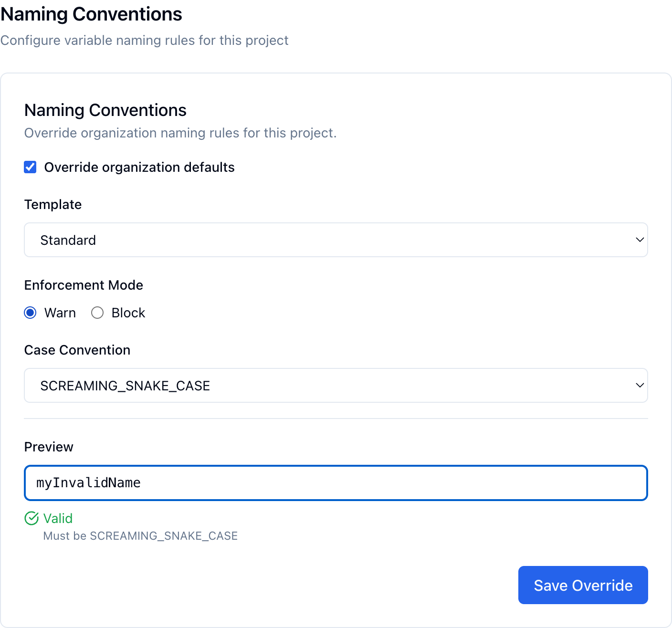This screenshot has width=672, height=628.
Task: Click the Case Convention chevron arrow
Action: tap(640, 386)
